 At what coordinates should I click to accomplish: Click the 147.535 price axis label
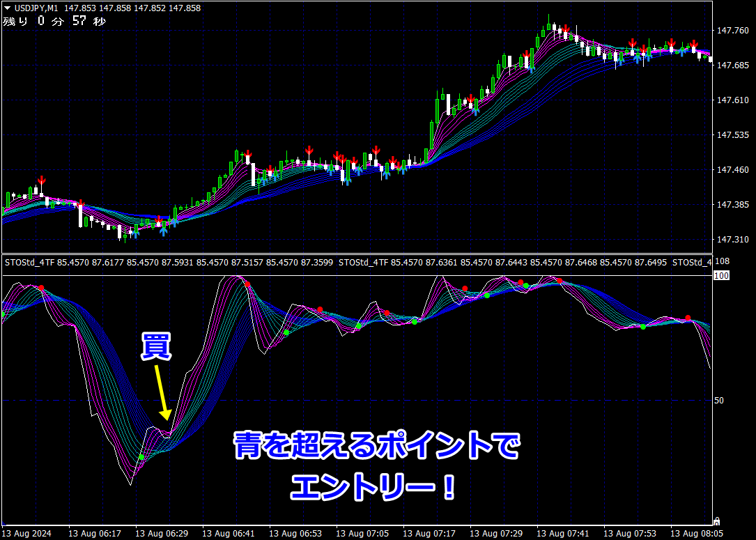click(x=733, y=135)
